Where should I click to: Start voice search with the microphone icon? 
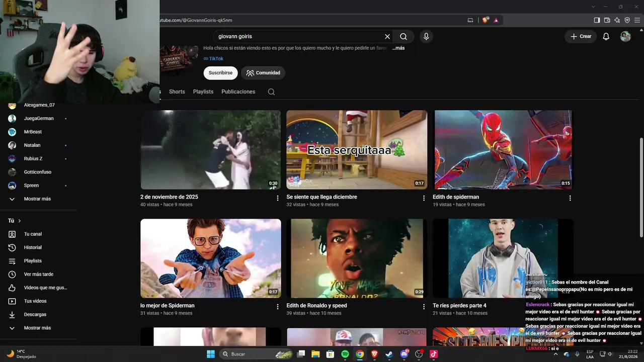click(x=426, y=37)
